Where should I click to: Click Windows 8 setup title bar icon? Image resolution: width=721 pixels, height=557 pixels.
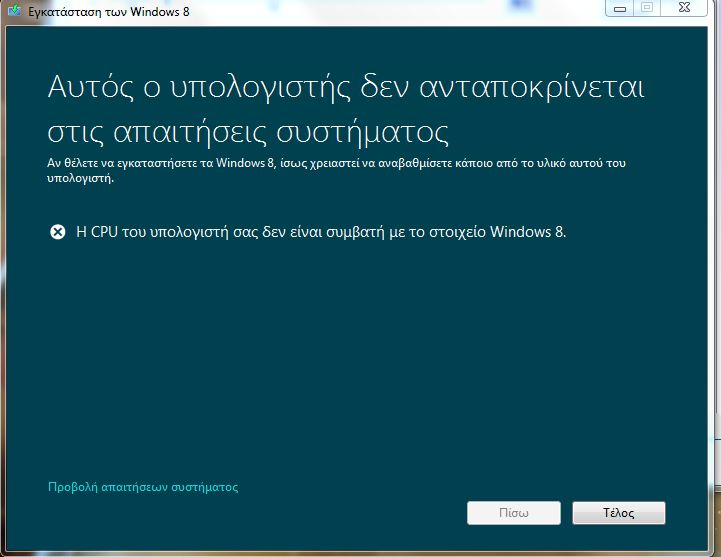coord(14,11)
